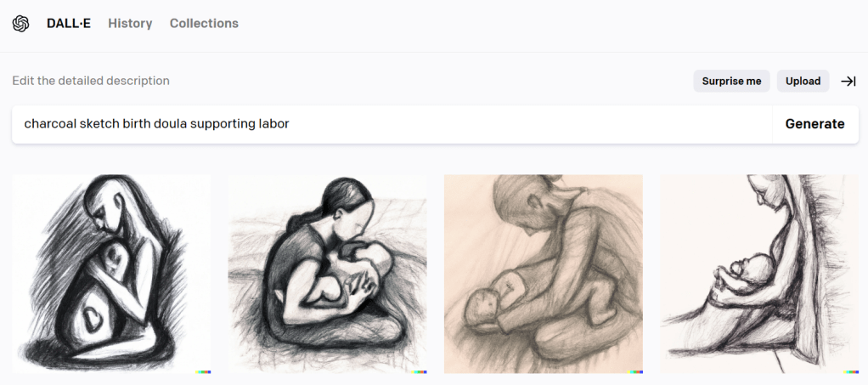Click the Upload button
This screenshot has width=868, height=385.
803,81
